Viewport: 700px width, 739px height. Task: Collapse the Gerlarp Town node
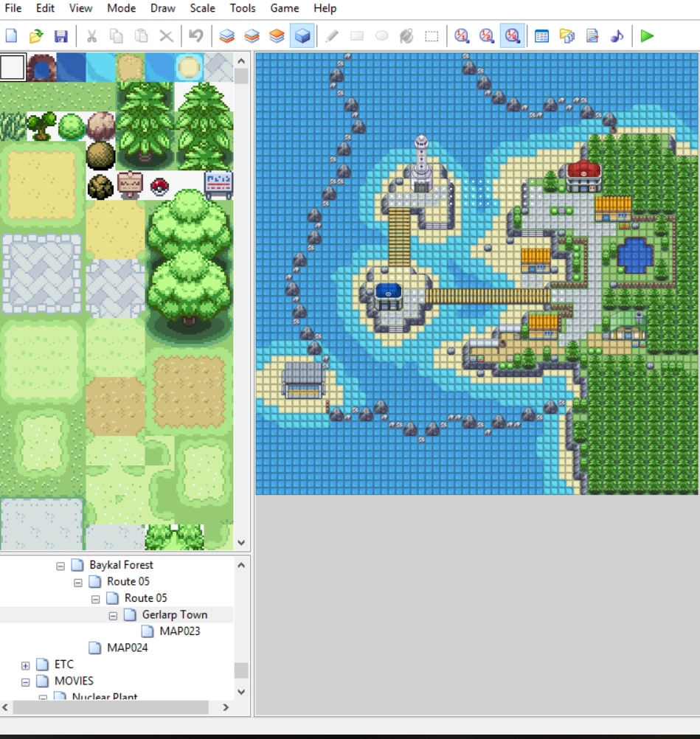pos(113,616)
